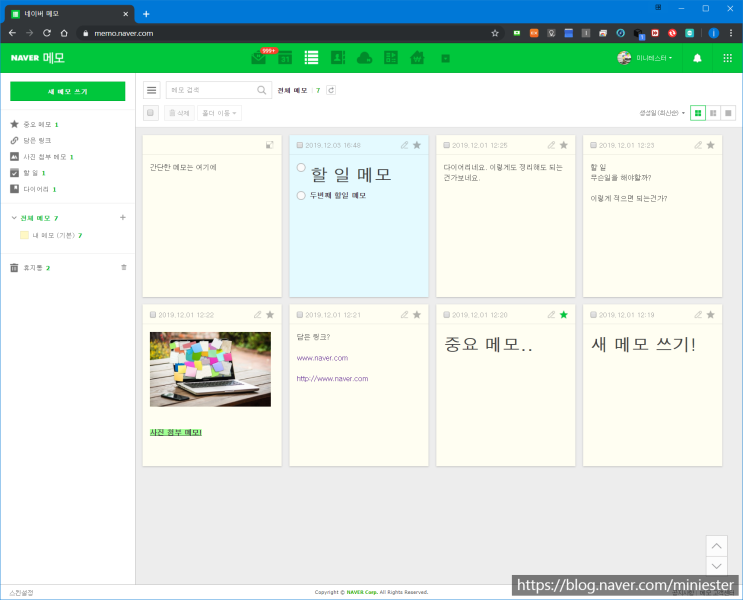This screenshot has width=743, height=600.
Task: Open the office house icon in header
Action: pos(417,58)
